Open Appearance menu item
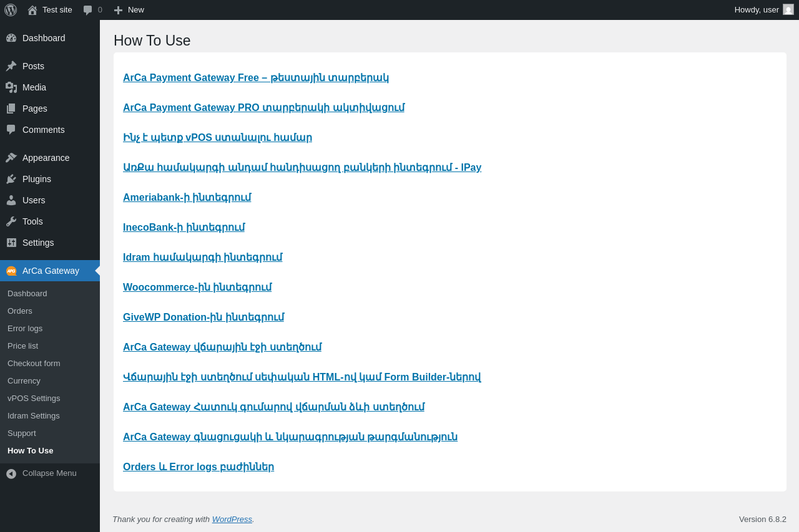 point(50,158)
